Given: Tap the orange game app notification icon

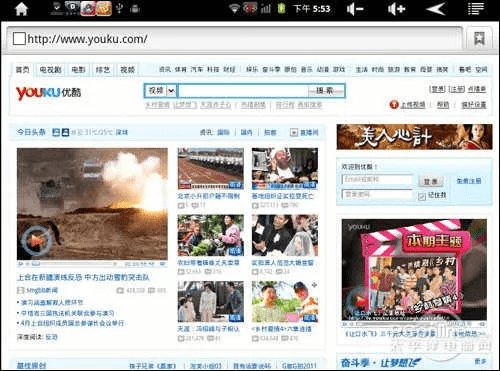Looking at the screenshot, I should [x=104, y=8].
